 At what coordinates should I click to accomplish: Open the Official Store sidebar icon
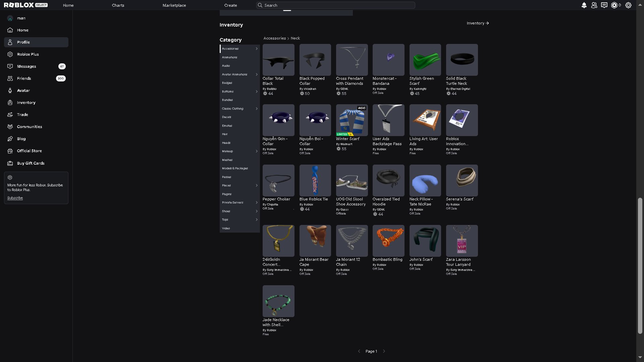[10, 151]
